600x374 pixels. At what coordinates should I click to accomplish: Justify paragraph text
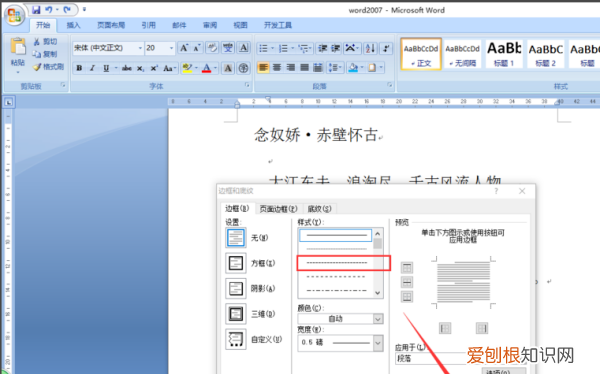coord(305,68)
